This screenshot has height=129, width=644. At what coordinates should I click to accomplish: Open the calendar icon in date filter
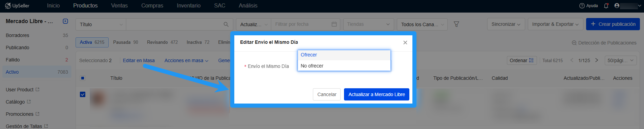coord(334,24)
